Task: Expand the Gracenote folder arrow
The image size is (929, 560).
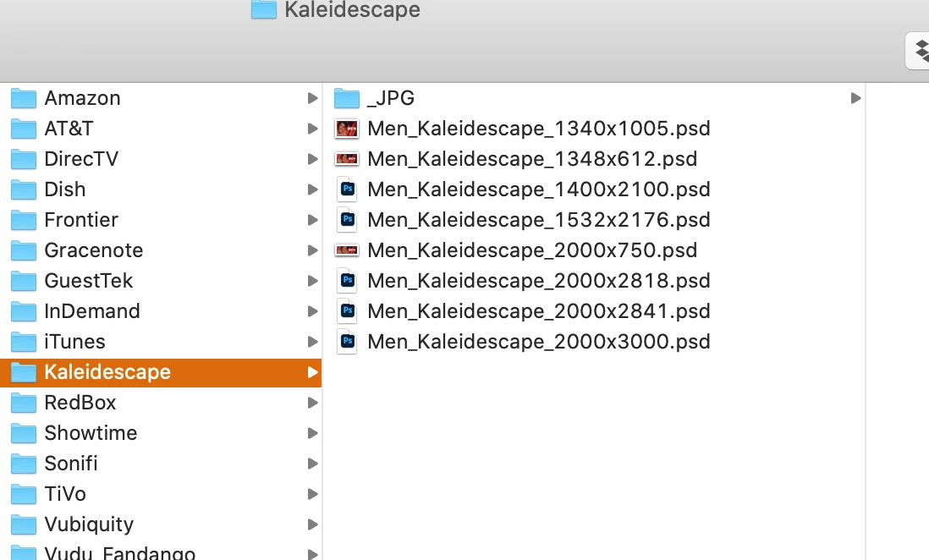Action: (x=312, y=250)
